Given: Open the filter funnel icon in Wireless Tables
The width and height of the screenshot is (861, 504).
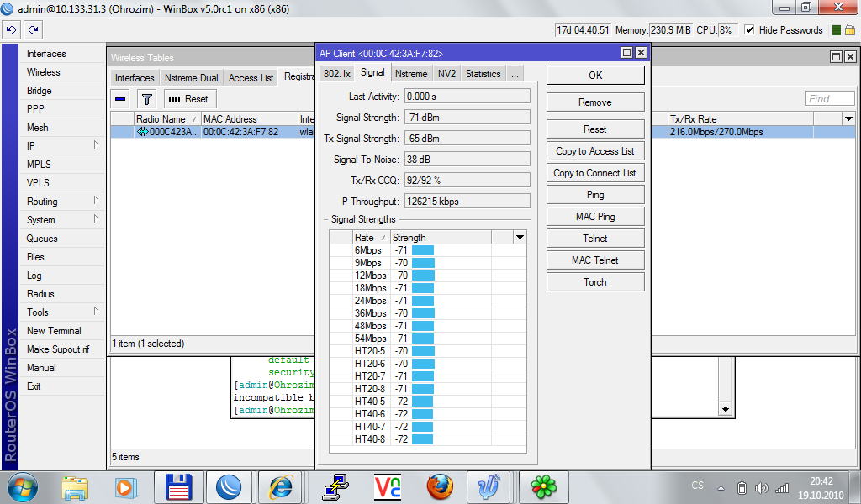Looking at the screenshot, I should point(146,99).
